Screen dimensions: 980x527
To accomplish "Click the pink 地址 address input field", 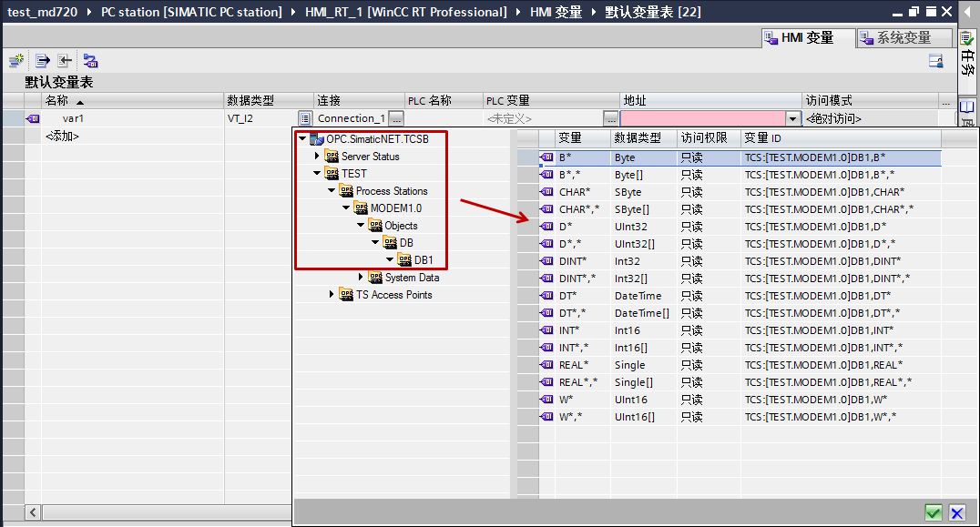I will (x=702, y=118).
